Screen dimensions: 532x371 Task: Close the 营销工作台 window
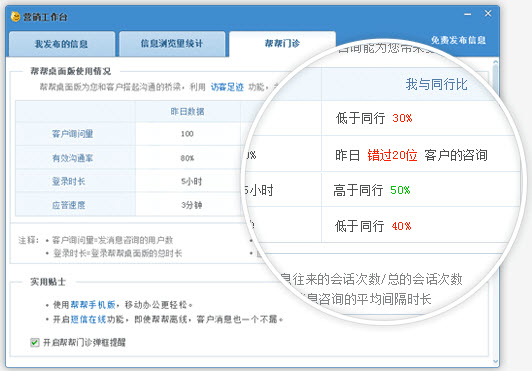pyautogui.click(x=488, y=14)
